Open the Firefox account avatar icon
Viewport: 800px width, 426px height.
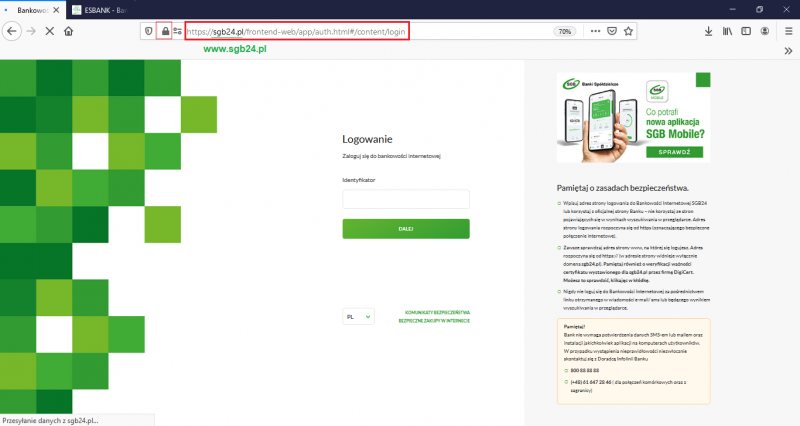click(764, 31)
